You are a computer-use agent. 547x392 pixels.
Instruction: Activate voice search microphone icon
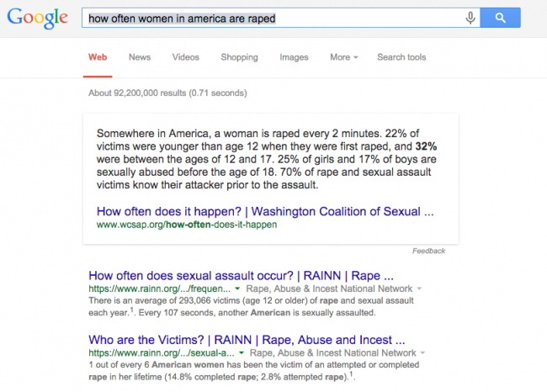coord(470,18)
